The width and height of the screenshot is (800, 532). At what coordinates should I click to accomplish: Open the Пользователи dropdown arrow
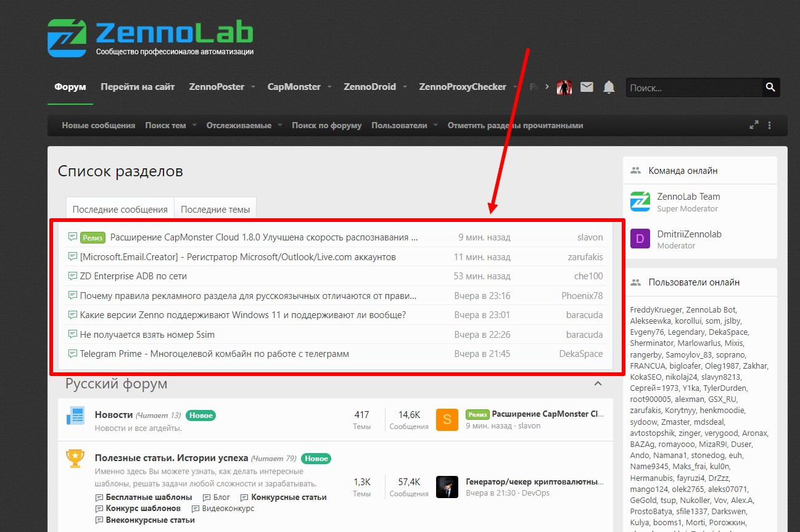click(435, 125)
